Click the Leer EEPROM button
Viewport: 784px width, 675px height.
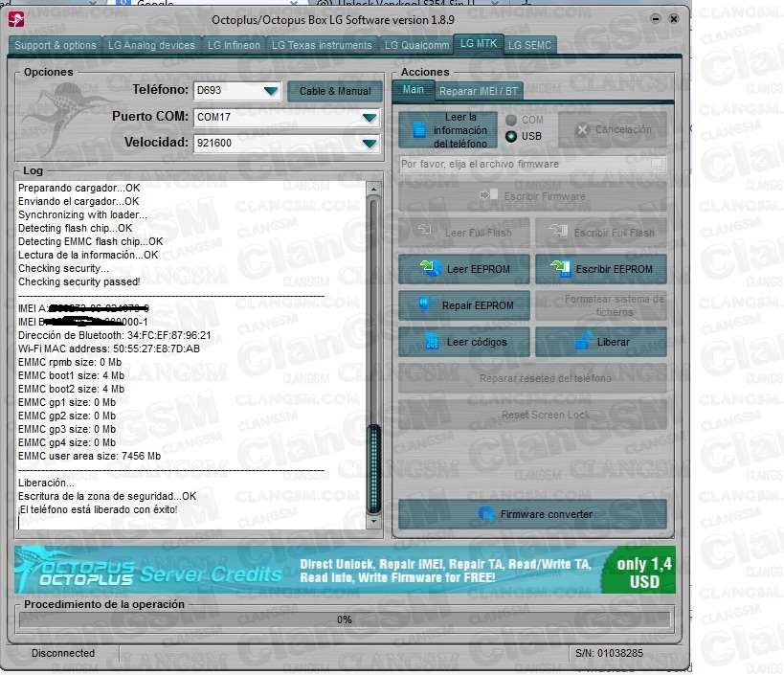pyautogui.click(x=464, y=269)
